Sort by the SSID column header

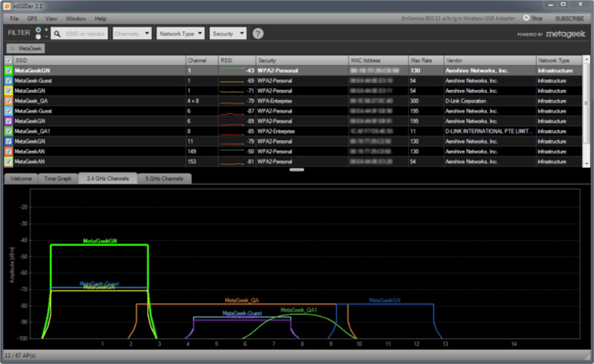[100, 61]
